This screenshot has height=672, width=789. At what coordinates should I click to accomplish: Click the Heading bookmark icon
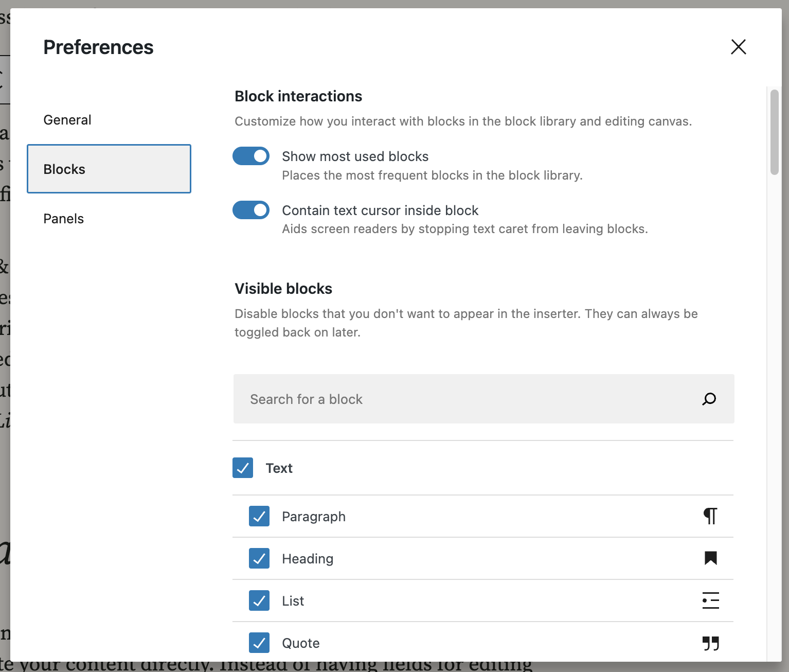click(710, 558)
